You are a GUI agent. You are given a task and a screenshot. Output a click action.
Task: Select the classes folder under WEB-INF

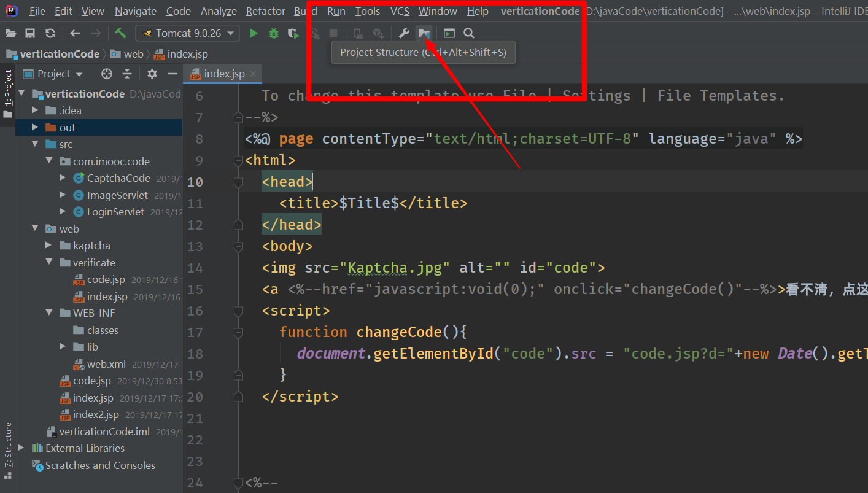point(103,330)
